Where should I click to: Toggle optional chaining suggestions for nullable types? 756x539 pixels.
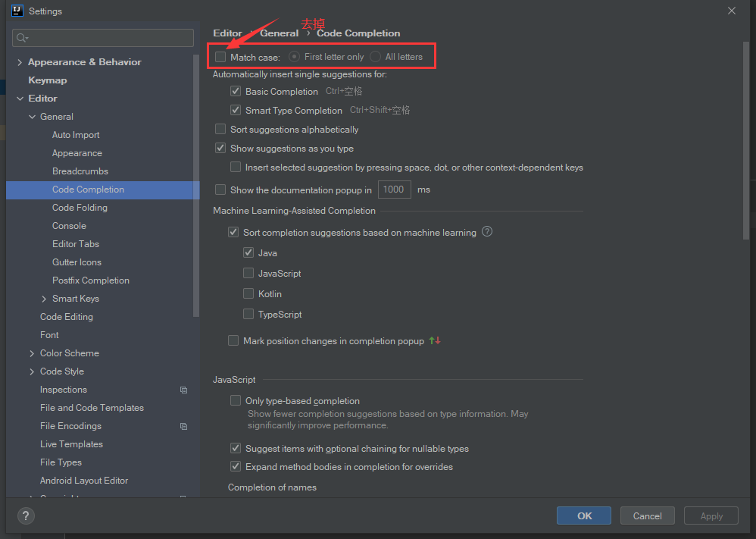point(236,448)
